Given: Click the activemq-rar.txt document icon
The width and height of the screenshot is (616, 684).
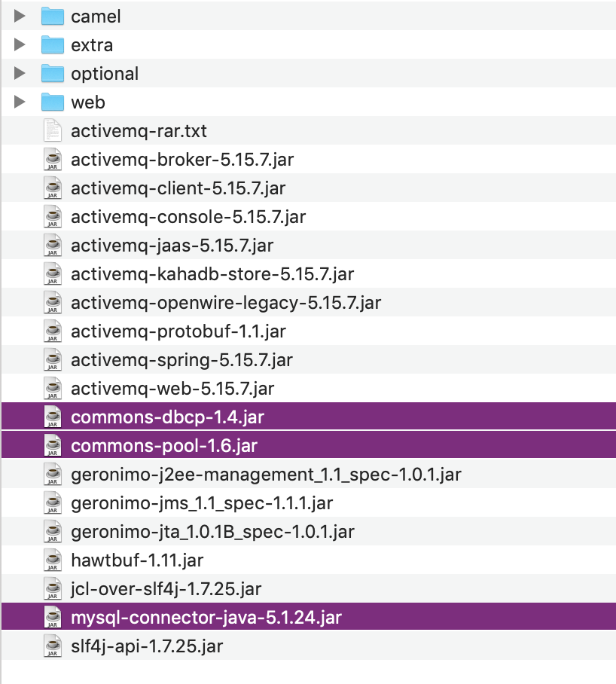Looking at the screenshot, I should click(x=53, y=130).
